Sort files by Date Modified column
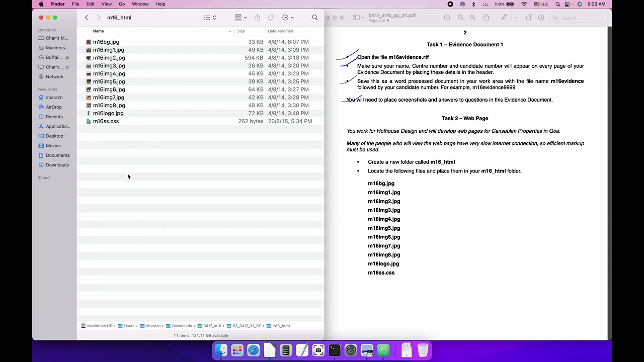Viewport: 644px width, 362px height. pyautogui.click(x=280, y=31)
